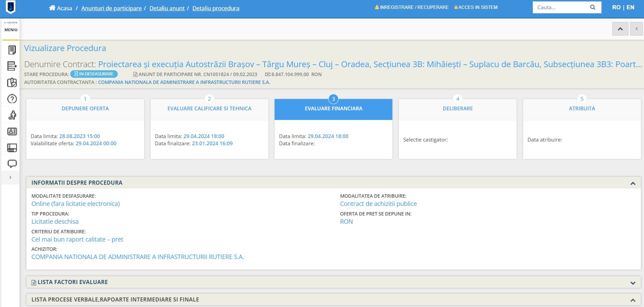This screenshot has width=644, height=307.
Task: Click step number 4 circle
Action: click(458, 99)
